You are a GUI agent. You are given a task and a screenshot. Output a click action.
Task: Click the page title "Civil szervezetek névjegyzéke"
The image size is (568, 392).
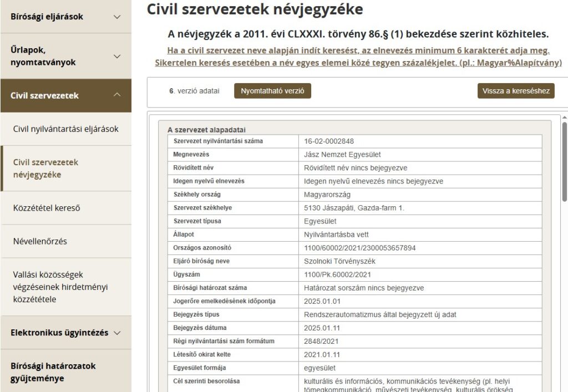[255, 9]
